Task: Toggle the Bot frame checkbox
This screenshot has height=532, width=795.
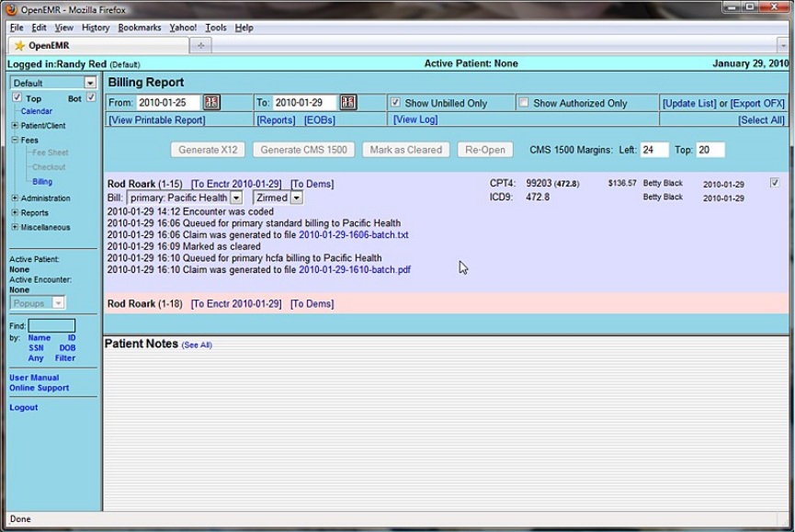Action: 91,97
